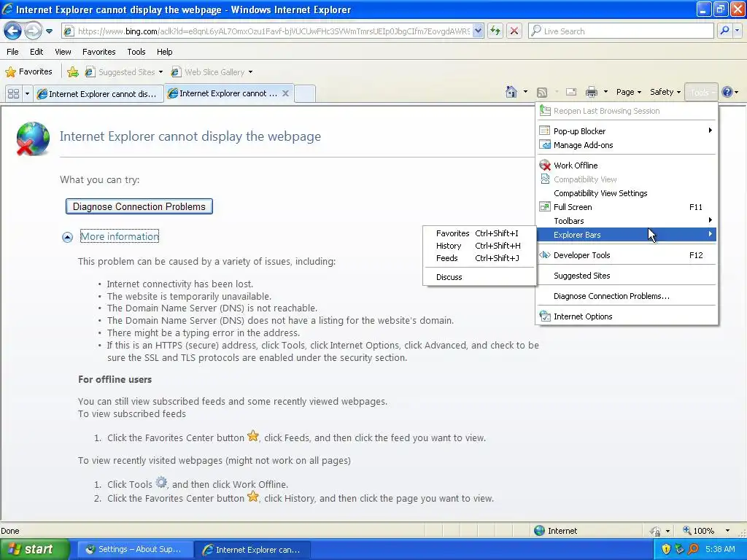Click the globe with red X error icon
Viewport: 747px width, 560px height.
point(32,139)
